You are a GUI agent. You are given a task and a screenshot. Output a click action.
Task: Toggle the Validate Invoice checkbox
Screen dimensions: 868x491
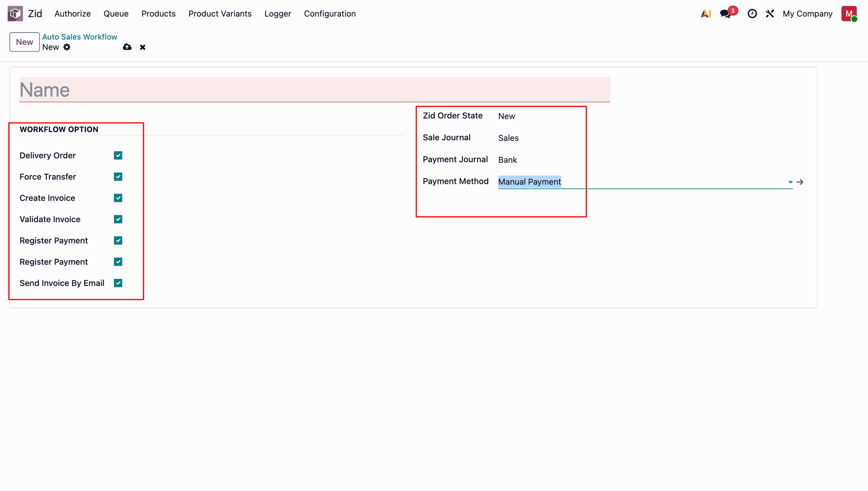point(118,219)
